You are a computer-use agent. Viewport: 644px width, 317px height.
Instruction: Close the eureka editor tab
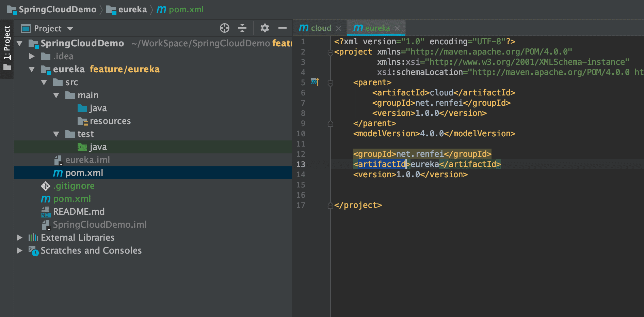(397, 28)
